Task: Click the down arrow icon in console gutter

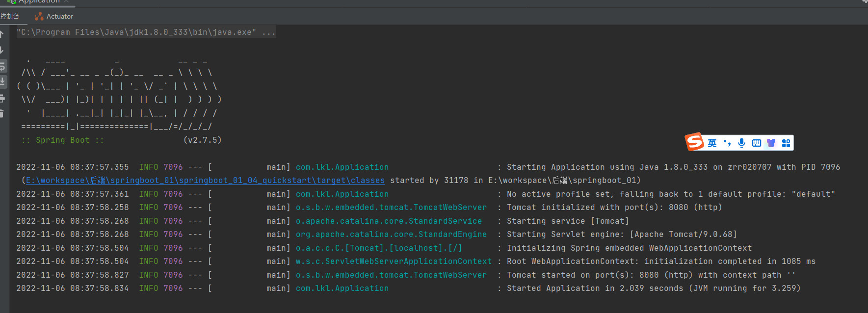Action: pos(1,50)
